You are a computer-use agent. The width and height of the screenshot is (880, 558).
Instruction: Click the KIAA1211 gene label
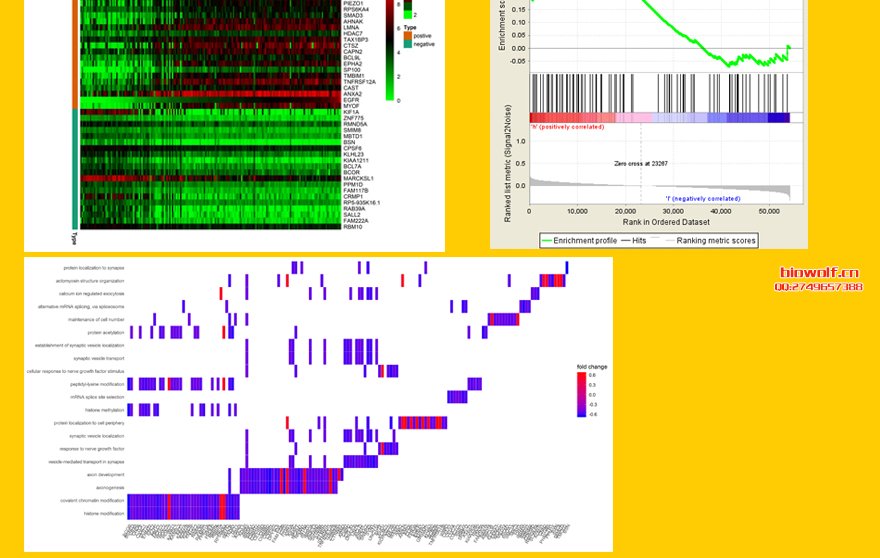tap(356, 161)
